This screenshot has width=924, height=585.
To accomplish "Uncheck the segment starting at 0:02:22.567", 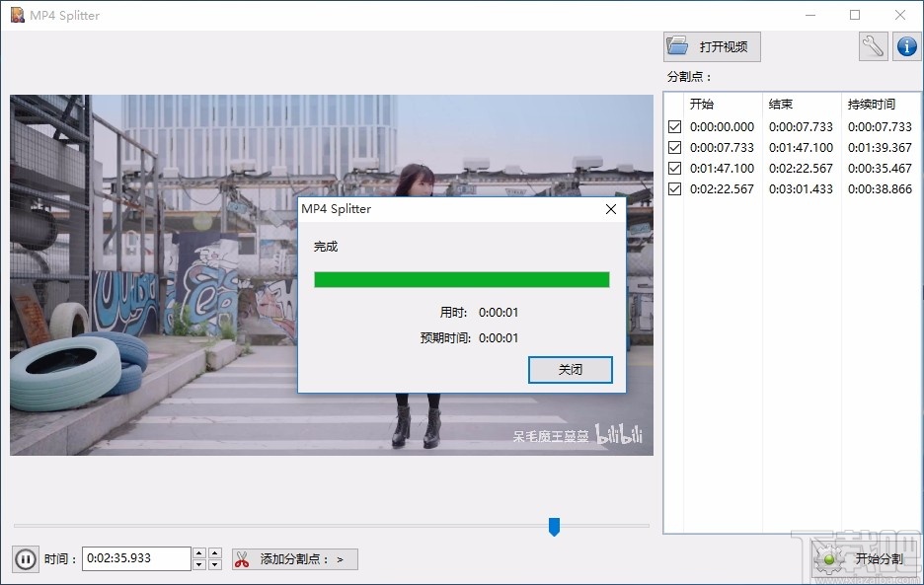I will point(674,188).
